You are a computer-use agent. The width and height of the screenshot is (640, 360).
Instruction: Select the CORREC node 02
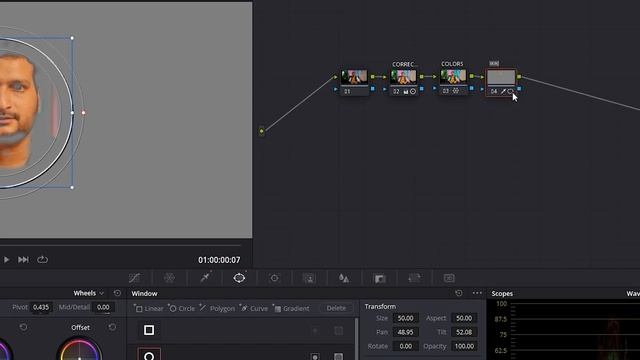pos(404,82)
